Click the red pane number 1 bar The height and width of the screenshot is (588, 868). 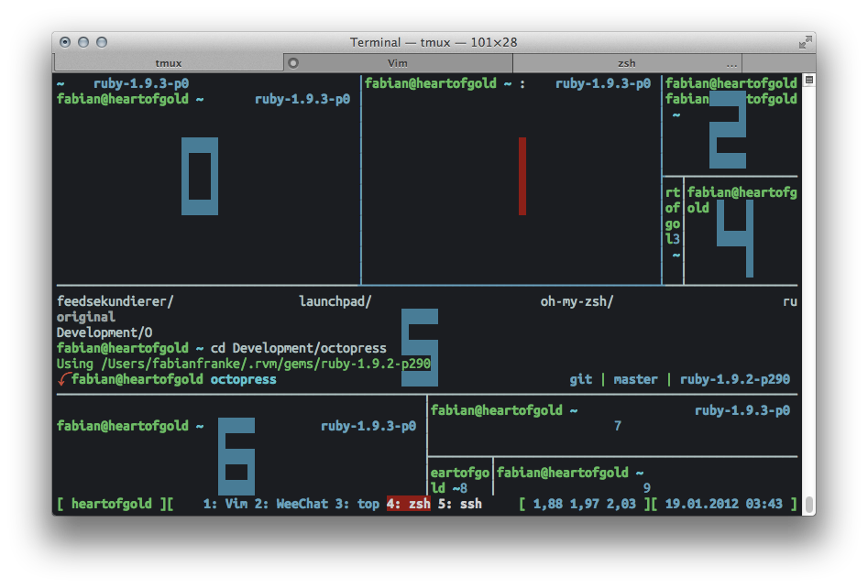coord(522,177)
